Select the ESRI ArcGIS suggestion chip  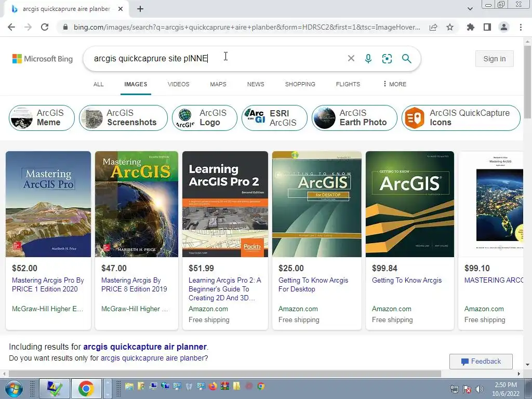coord(274,118)
